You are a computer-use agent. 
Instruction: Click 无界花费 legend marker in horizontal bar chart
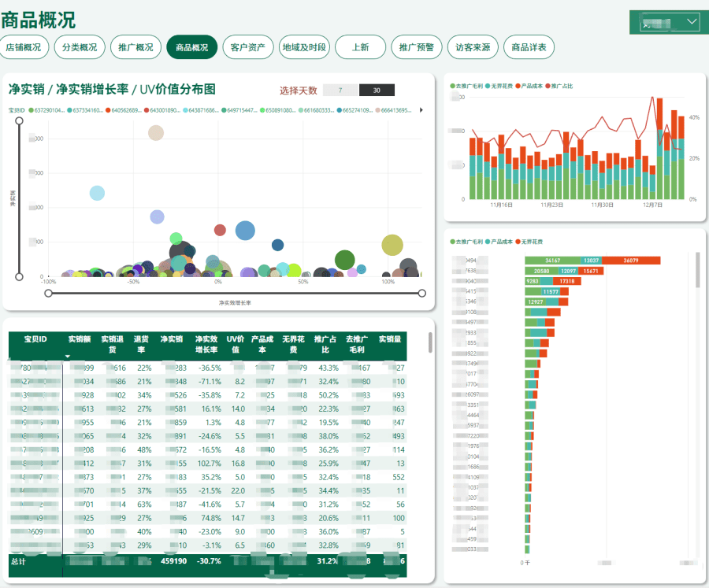(519, 242)
